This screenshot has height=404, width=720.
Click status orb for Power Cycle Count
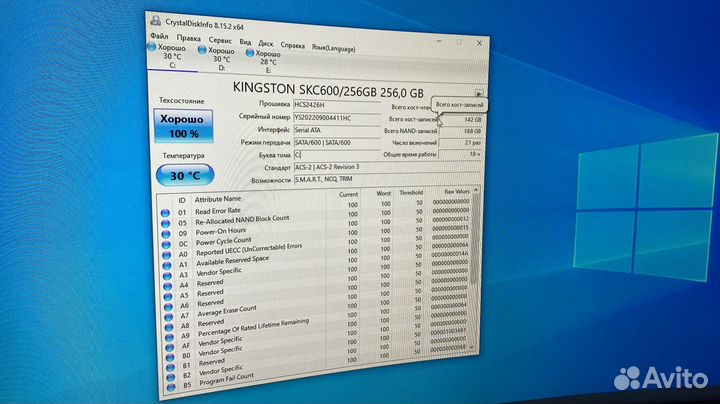(x=167, y=244)
